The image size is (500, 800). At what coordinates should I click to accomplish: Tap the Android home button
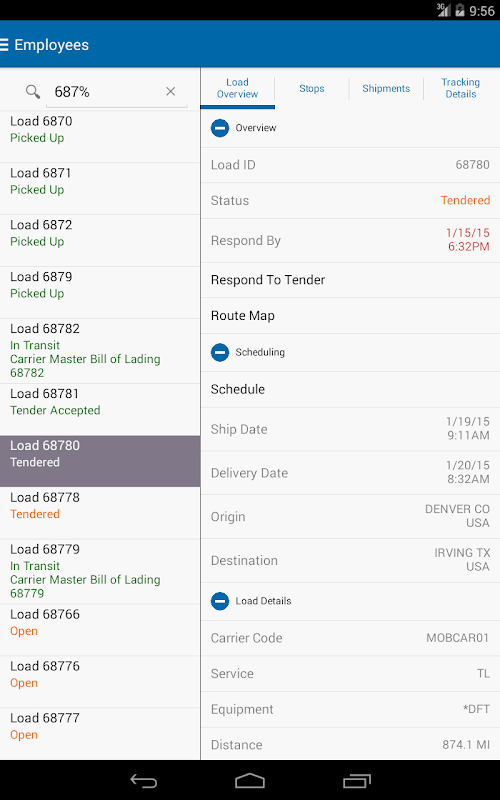coord(250,781)
